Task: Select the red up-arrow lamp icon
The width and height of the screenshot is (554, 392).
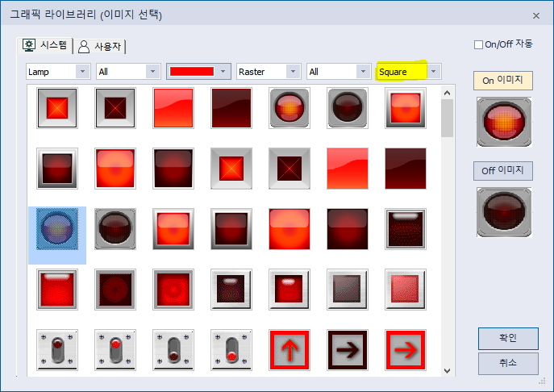Action: [289, 350]
